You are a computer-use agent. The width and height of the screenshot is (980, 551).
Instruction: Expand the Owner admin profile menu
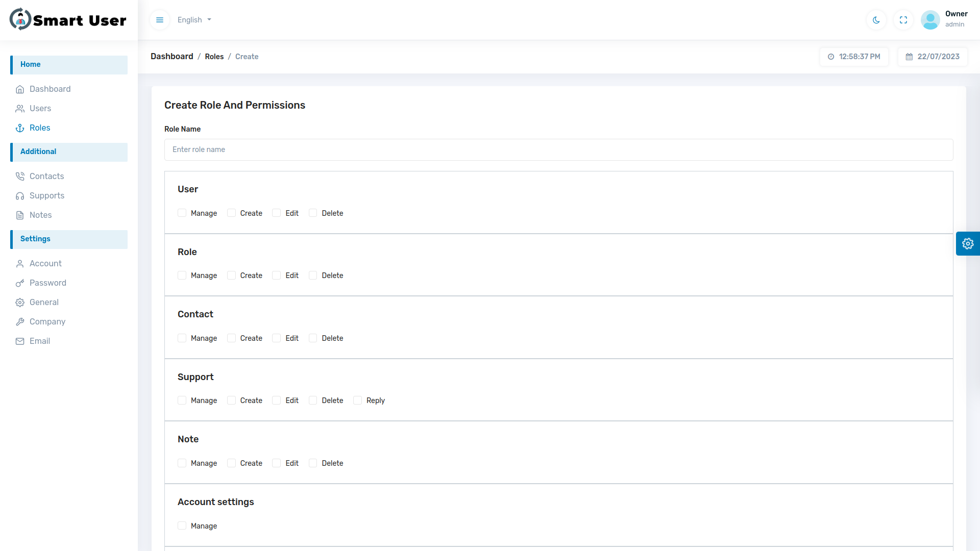(955, 19)
